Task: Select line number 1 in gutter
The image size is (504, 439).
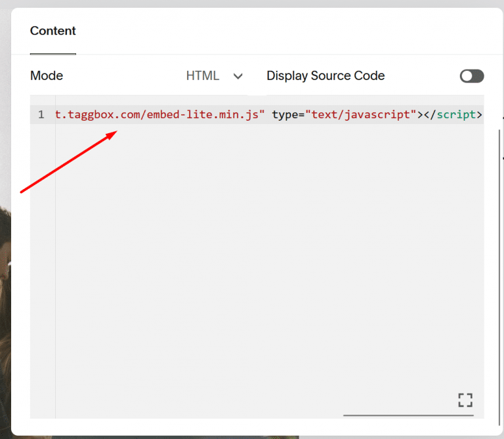Action: tap(41, 115)
